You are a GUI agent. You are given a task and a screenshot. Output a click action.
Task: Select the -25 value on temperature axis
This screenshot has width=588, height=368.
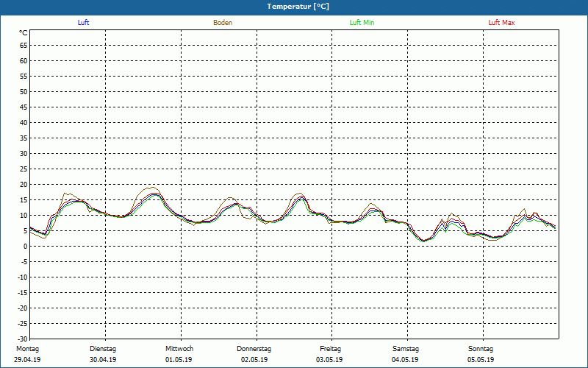(x=22, y=323)
